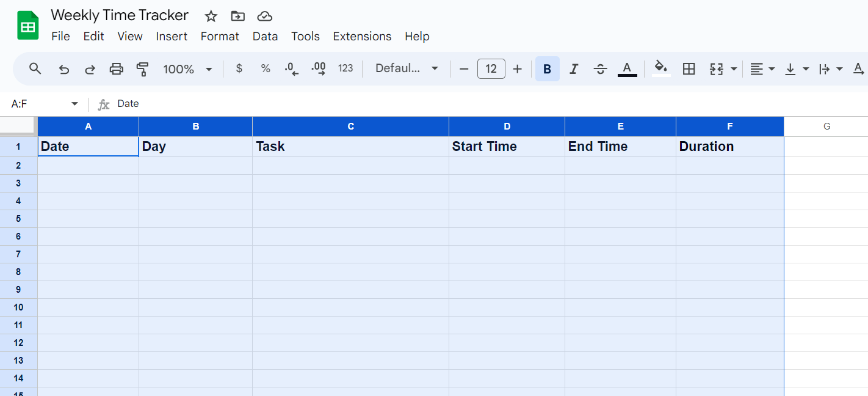
Task: Select the paint format roller icon
Action: [142, 69]
